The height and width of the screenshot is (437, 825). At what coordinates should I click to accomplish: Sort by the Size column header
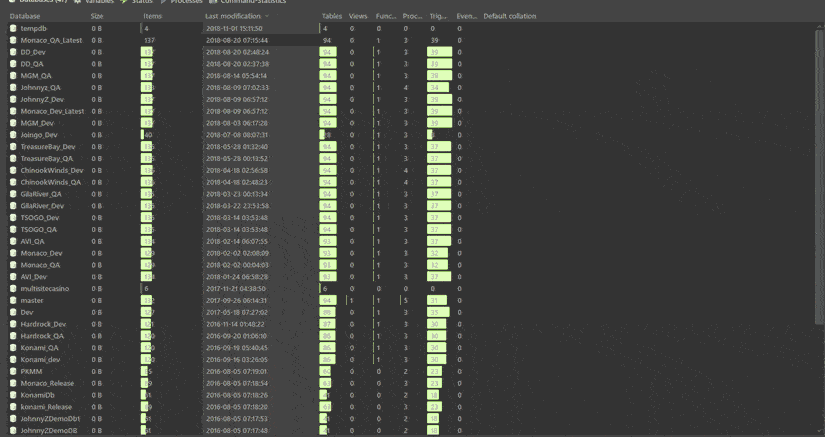coord(97,16)
